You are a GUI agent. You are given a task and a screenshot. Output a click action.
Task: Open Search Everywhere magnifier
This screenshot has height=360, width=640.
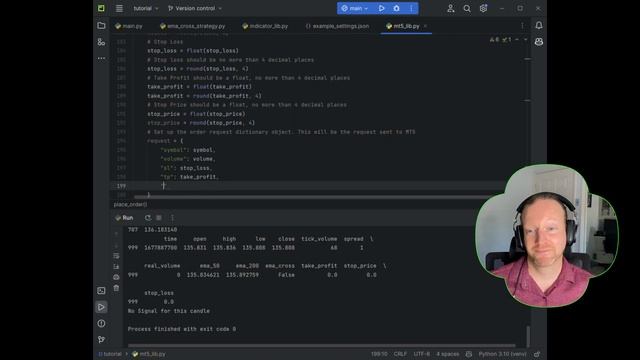pos(467,8)
